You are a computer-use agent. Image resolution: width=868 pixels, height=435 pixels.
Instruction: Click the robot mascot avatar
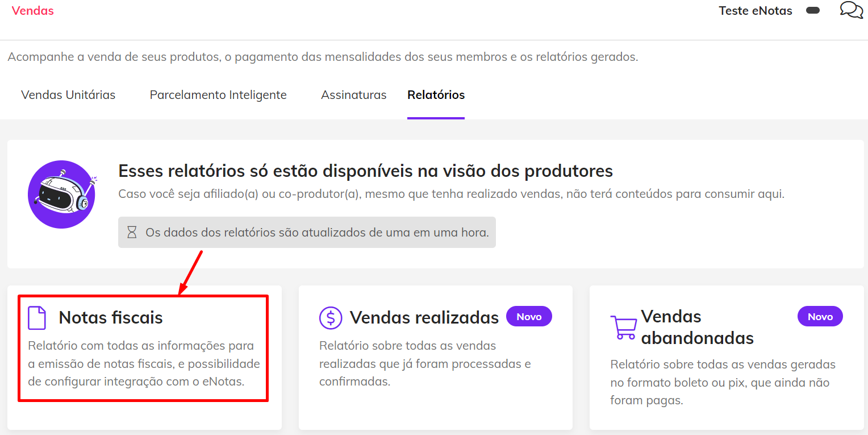coord(61,194)
